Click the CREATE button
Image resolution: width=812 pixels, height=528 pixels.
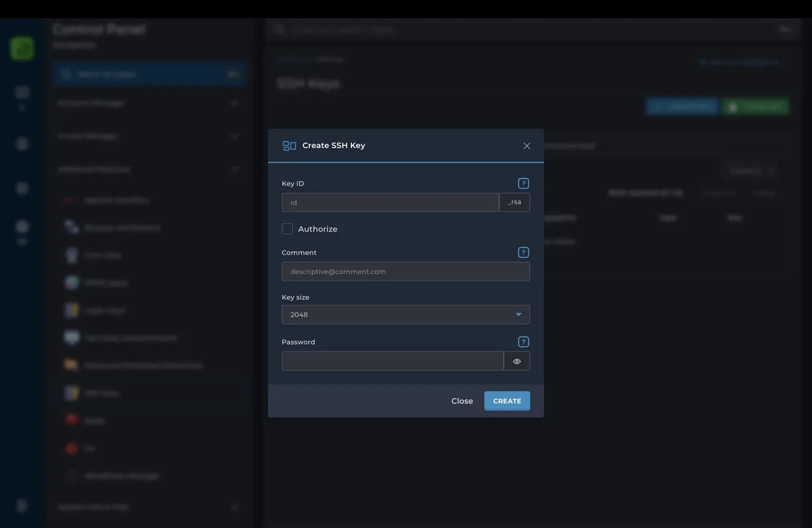(x=507, y=401)
